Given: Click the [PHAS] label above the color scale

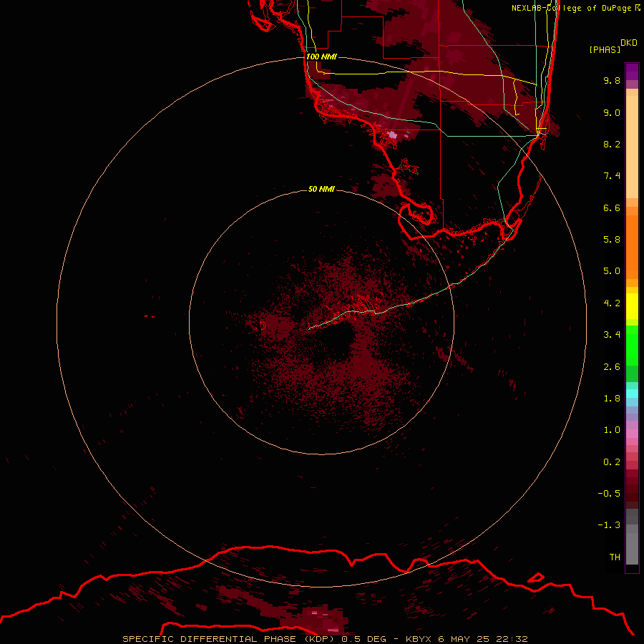Looking at the screenshot, I should click(x=605, y=49).
